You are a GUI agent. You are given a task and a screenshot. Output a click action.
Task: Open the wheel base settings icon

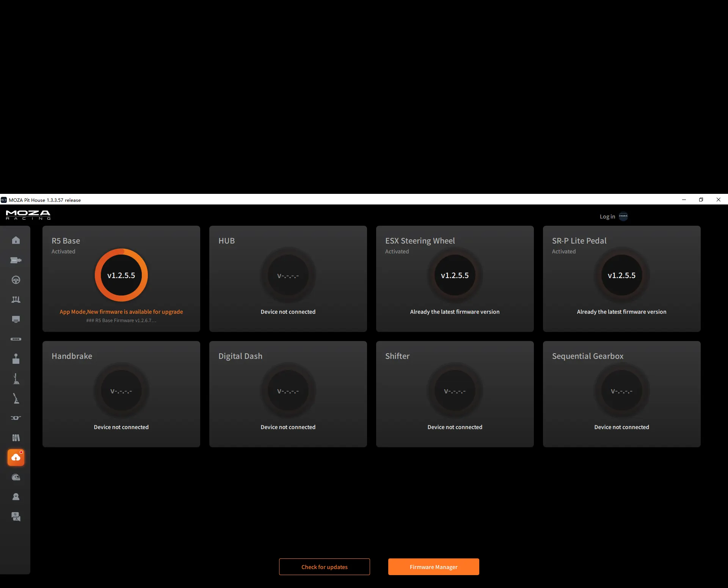[16, 260]
